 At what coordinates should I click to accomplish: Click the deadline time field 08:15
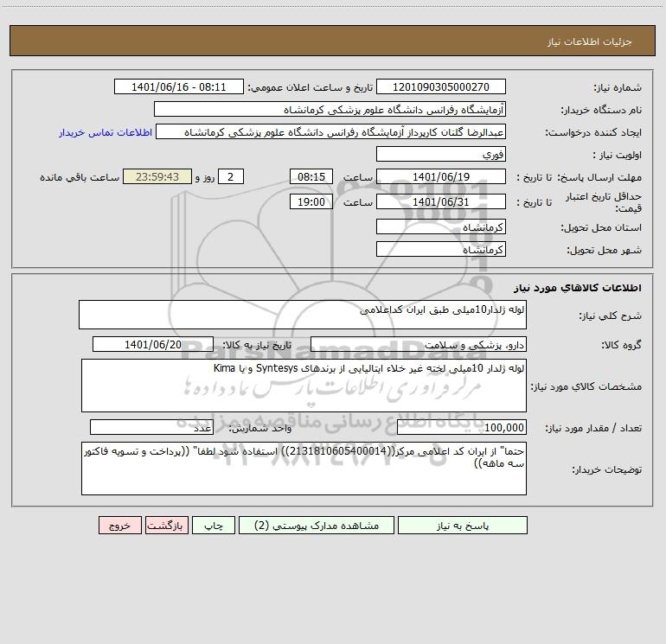click(x=311, y=176)
